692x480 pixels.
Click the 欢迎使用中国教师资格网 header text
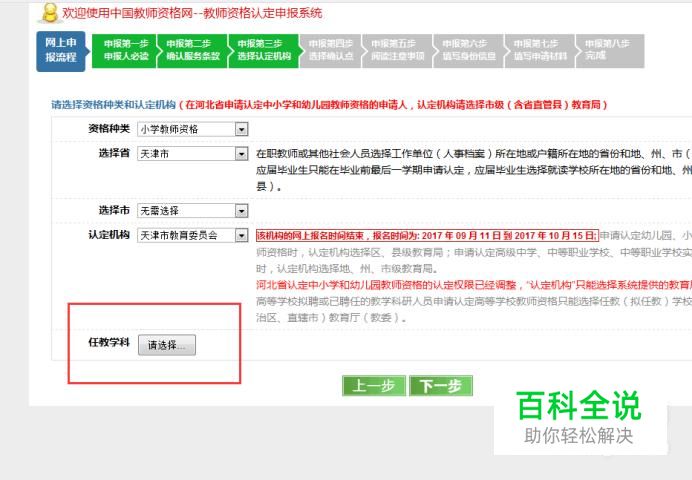pos(192,14)
